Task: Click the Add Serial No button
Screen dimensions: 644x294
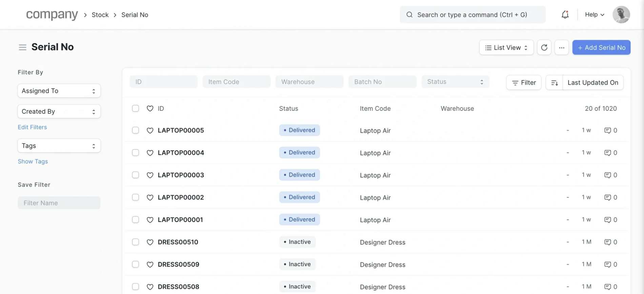Action: tap(601, 47)
